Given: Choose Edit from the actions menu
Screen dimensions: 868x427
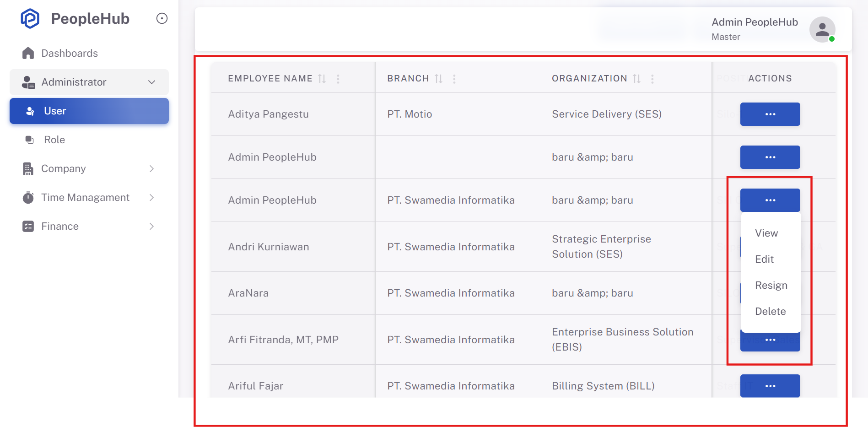Looking at the screenshot, I should tap(771, 259).
